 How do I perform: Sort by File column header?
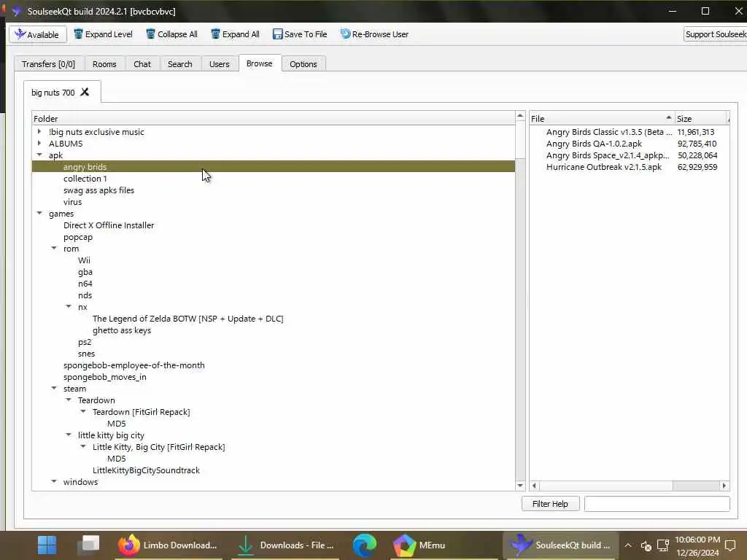coord(602,118)
